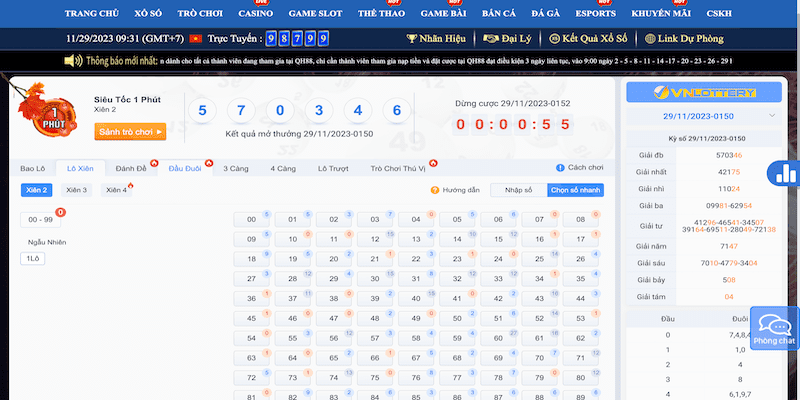The width and height of the screenshot is (800, 400).
Task: Open the Sảnh trò chơi dropdown
Action: point(129,131)
